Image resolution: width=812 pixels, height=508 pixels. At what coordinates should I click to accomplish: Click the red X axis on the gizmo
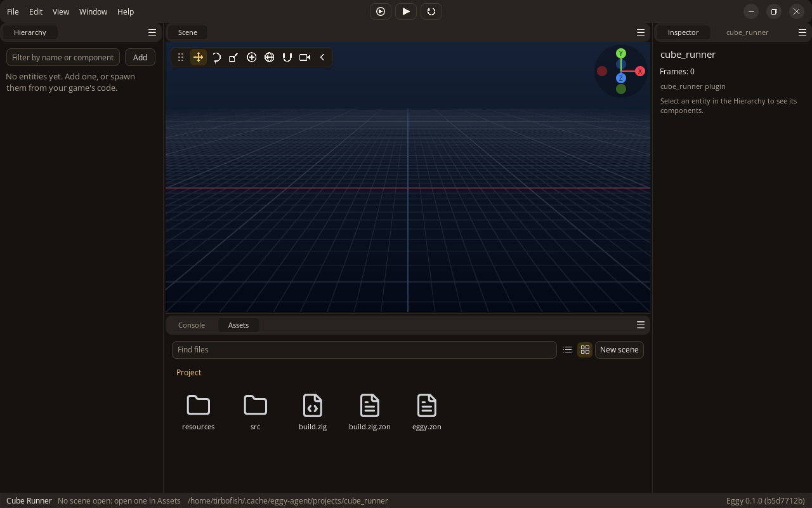[x=639, y=71]
